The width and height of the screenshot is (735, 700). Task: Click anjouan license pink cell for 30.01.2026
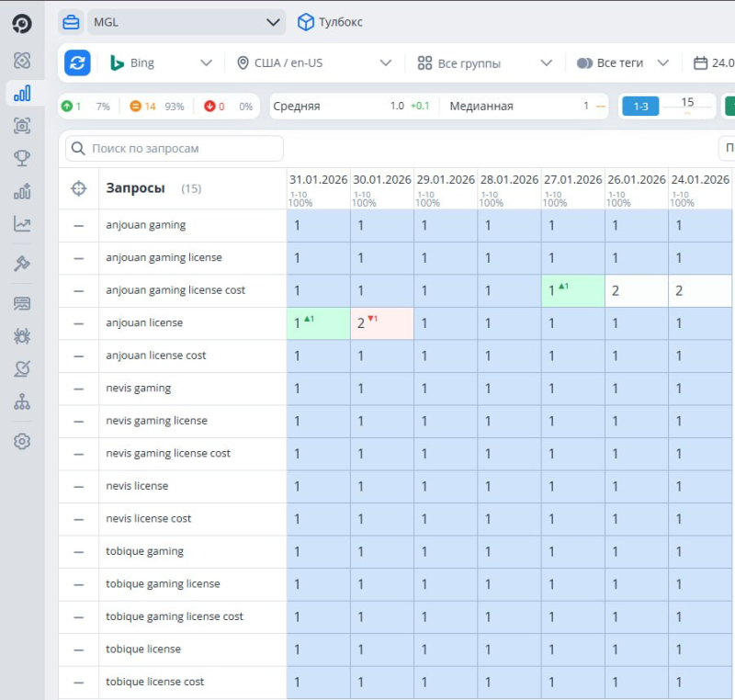382,323
